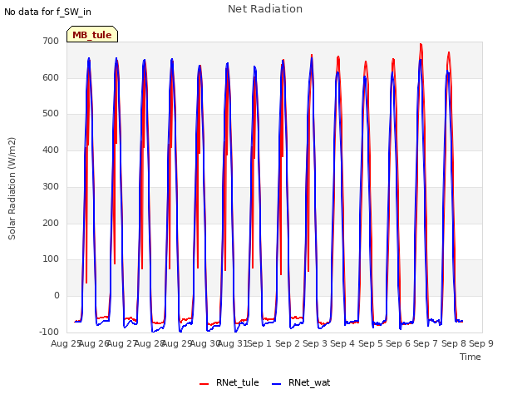Toggle the RNet_wat legend entry
The height and width of the screenshot is (399, 532).
(301, 382)
